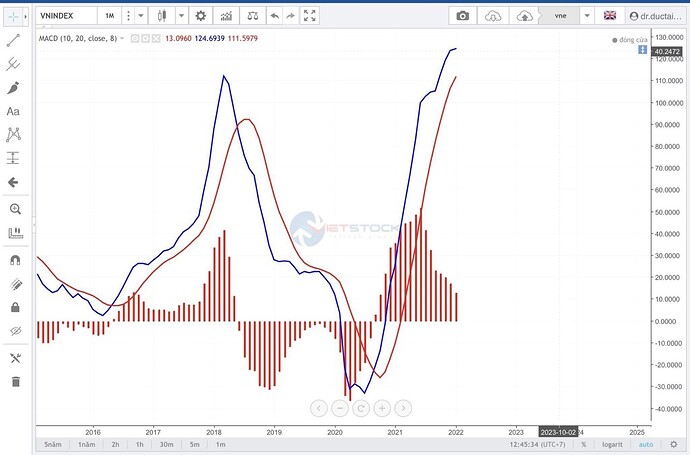This screenshot has height=455, width=690.
Task: Reset chart with round refresh button
Action: click(x=361, y=408)
